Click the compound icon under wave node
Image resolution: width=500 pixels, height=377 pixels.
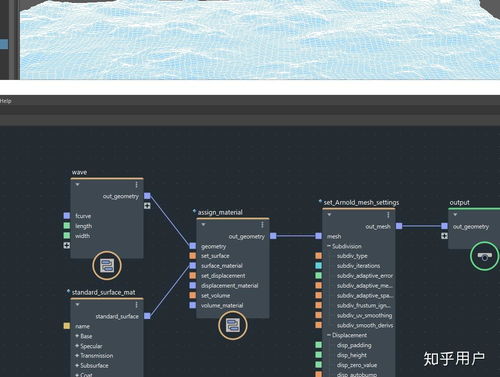pyautogui.click(x=107, y=266)
